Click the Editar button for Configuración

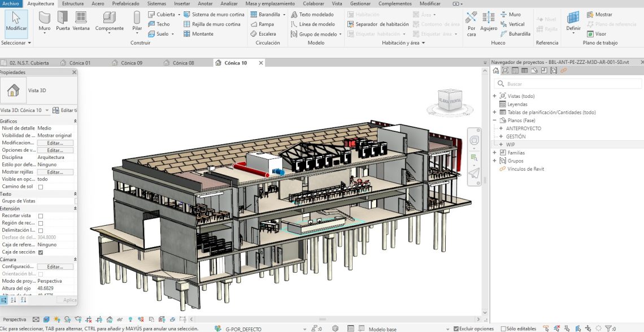[55, 267]
